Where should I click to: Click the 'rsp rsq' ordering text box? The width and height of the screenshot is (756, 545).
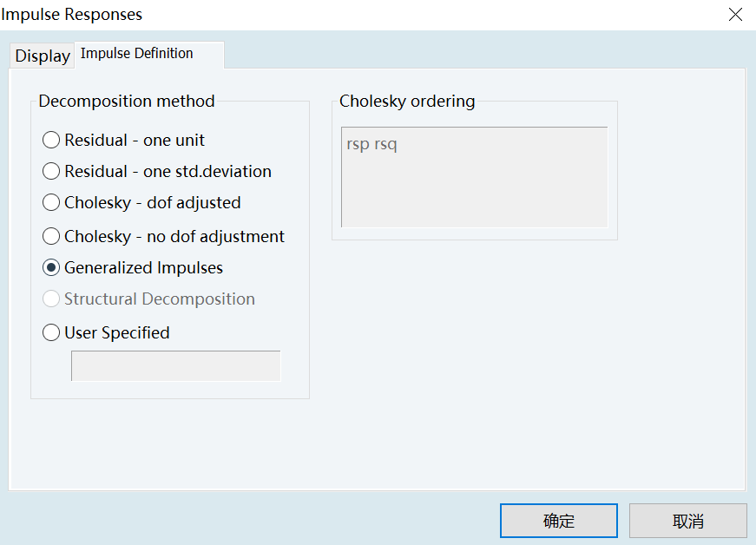point(474,177)
